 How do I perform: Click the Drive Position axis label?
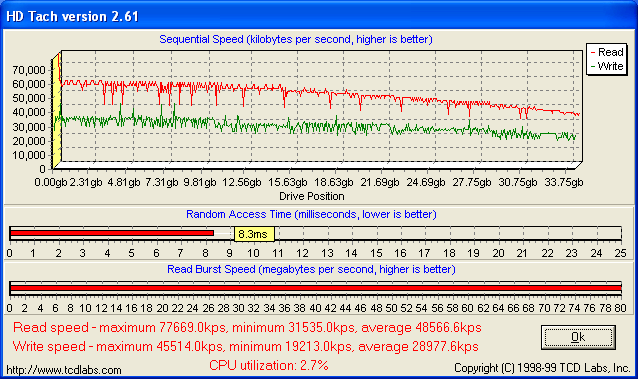(x=312, y=196)
